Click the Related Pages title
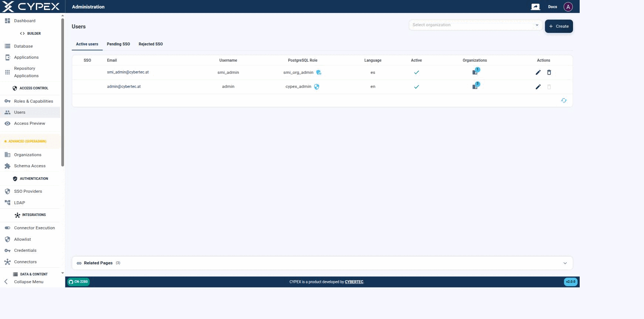 coord(98,263)
